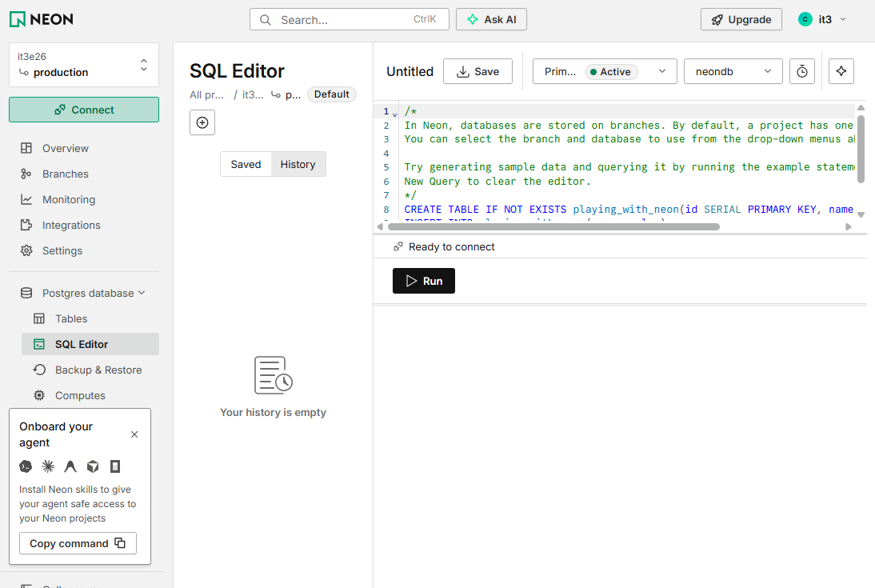Click the scroll right arrow in editor
875x588 pixels.
pyautogui.click(x=849, y=226)
